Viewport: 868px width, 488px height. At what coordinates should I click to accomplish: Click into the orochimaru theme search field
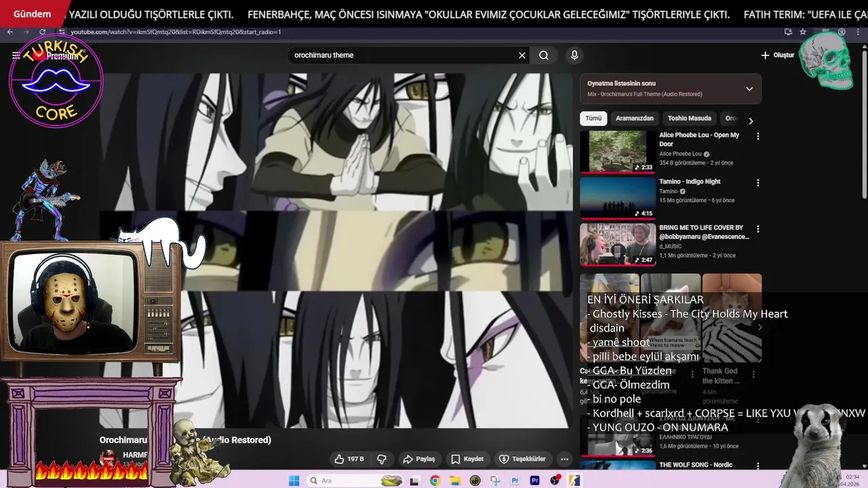(x=403, y=56)
